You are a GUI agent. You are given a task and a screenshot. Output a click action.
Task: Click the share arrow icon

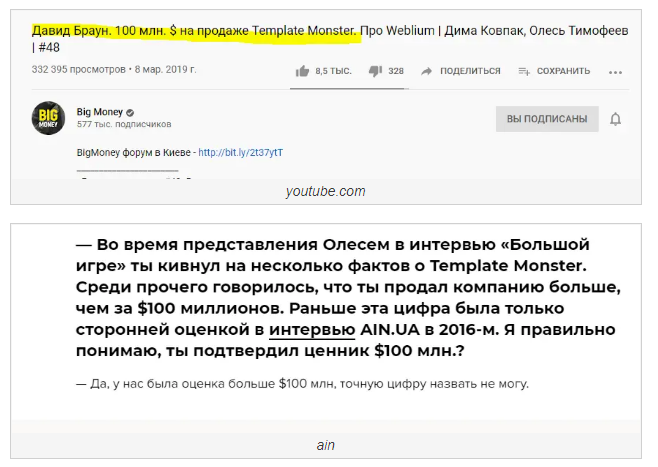pos(427,71)
